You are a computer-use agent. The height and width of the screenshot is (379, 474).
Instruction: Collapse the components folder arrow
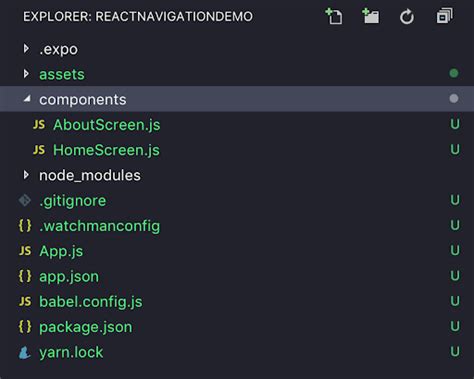click(x=27, y=99)
